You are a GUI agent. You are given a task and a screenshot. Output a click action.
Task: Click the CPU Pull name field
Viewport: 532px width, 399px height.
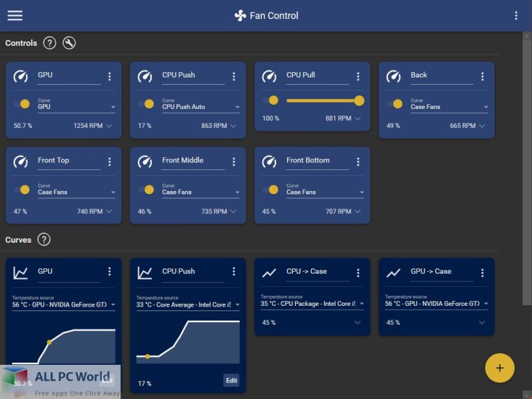[318, 75]
